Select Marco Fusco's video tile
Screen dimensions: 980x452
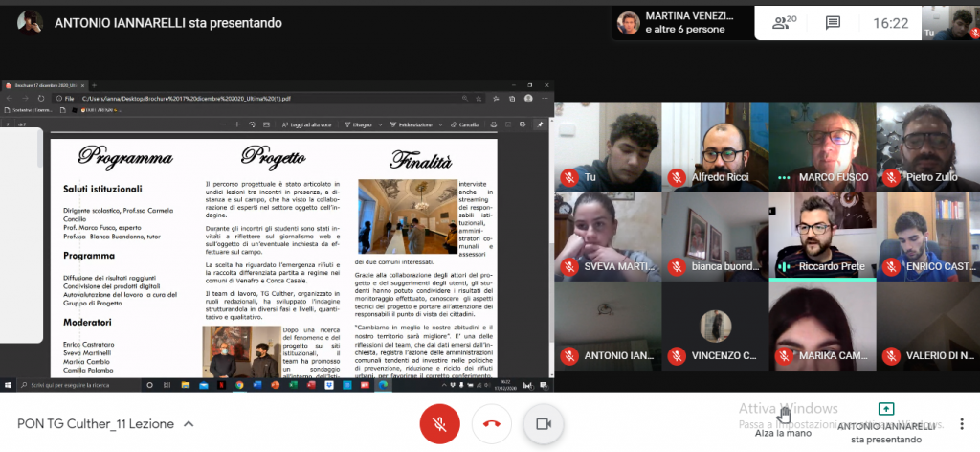click(822, 146)
